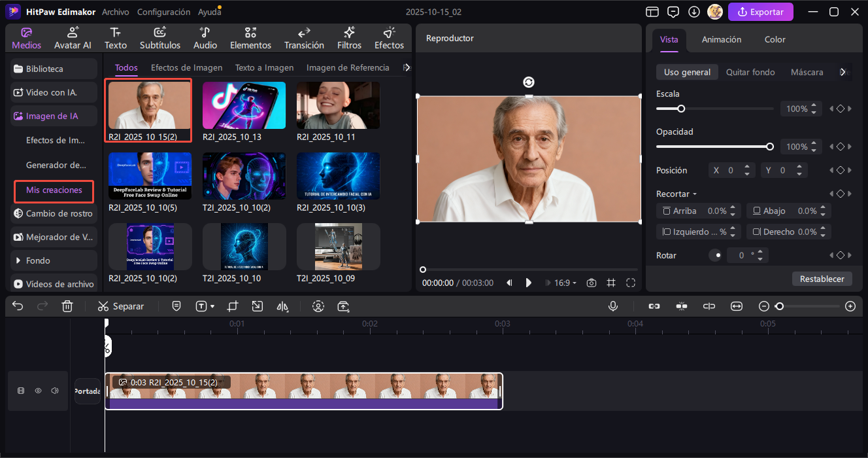Click the Opacidad slider handle
Screen dimensions: 868x458
[x=769, y=147]
